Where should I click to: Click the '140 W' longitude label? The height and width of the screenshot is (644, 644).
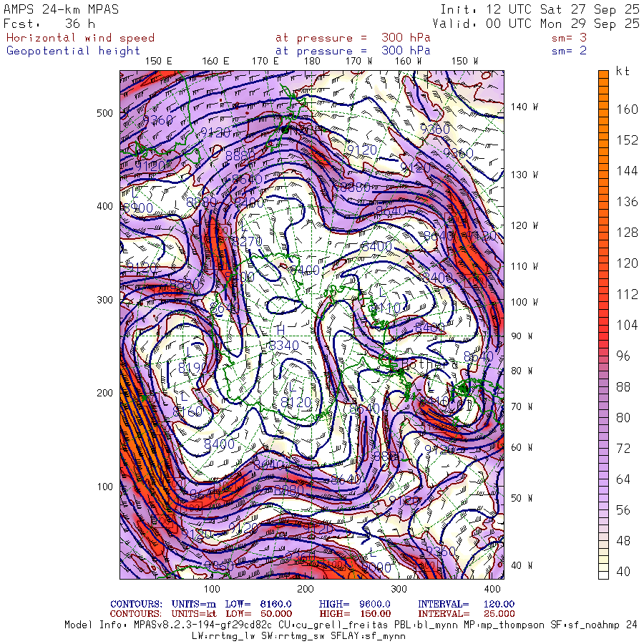tap(524, 107)
